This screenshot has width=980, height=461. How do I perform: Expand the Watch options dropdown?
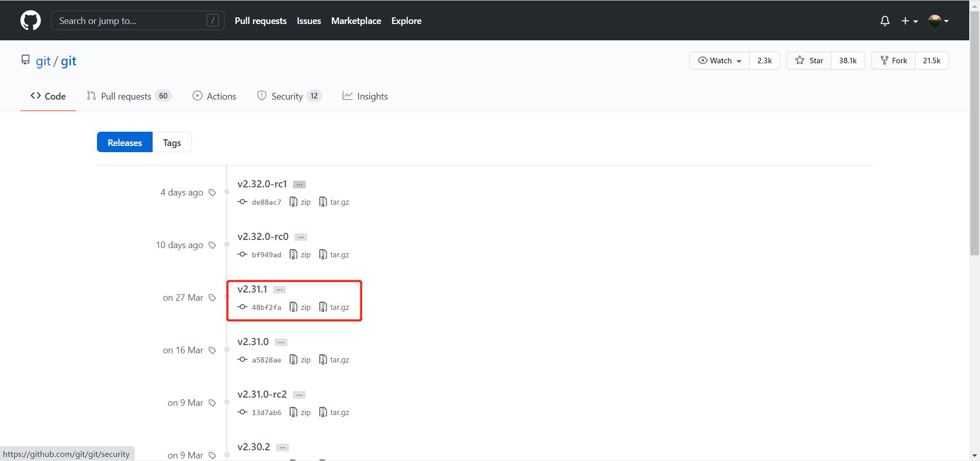pos(719,60)
